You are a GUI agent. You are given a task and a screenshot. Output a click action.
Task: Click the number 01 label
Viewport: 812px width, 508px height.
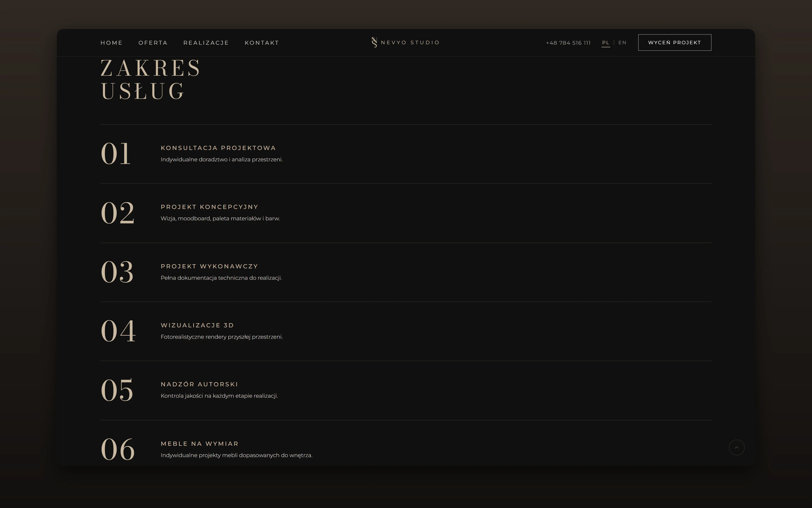click(115, 153)
